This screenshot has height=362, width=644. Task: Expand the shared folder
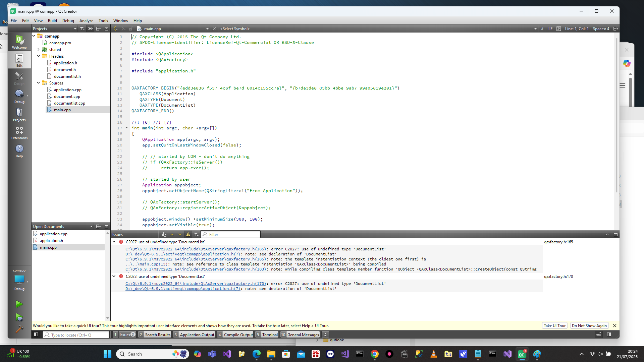(x=39, y=49)
